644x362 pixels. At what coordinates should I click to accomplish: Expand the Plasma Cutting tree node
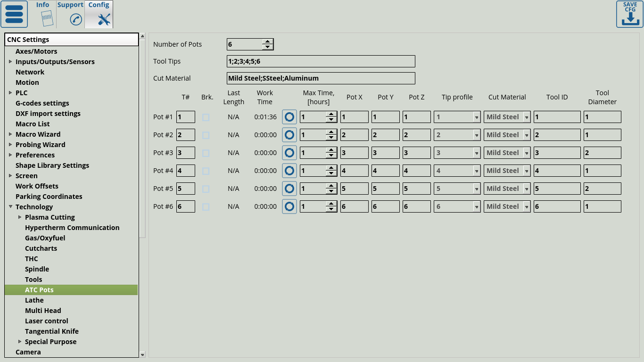(20, 217)
